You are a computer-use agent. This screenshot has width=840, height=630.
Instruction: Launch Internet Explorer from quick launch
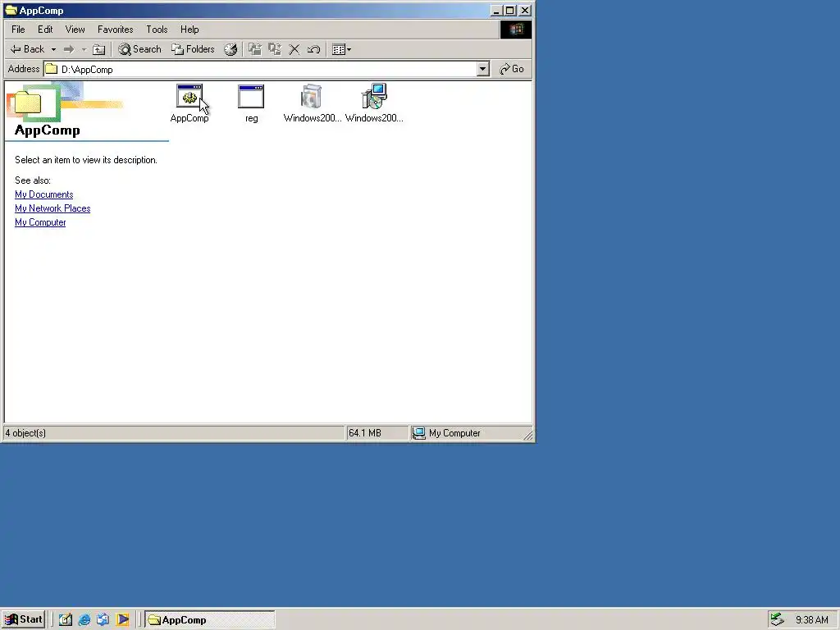tap(84, 620)
